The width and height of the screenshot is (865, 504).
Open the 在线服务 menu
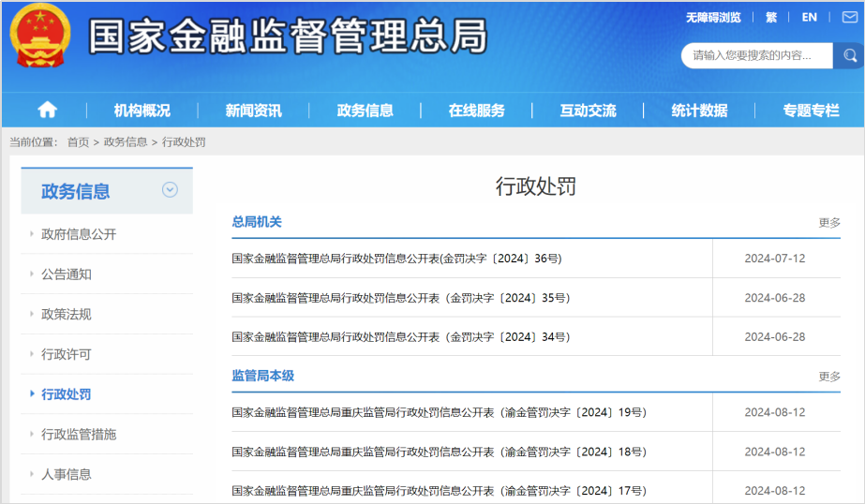(477, 111)
